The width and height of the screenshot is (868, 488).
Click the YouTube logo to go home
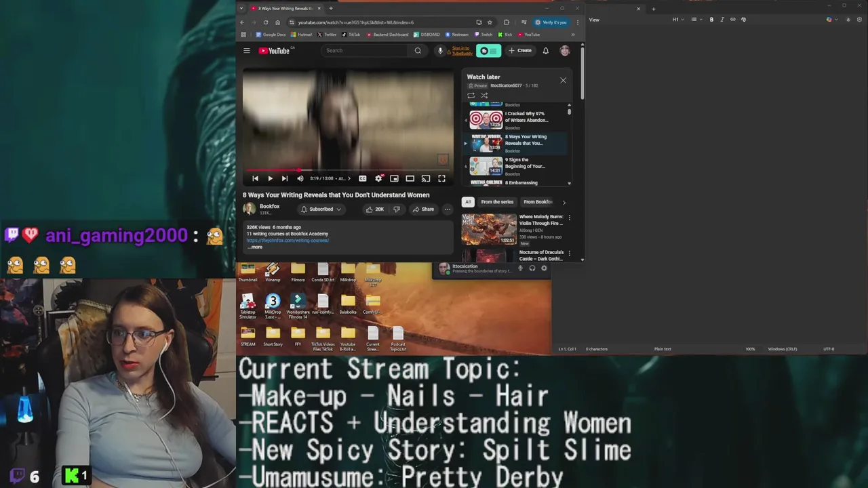click(274, 50)
